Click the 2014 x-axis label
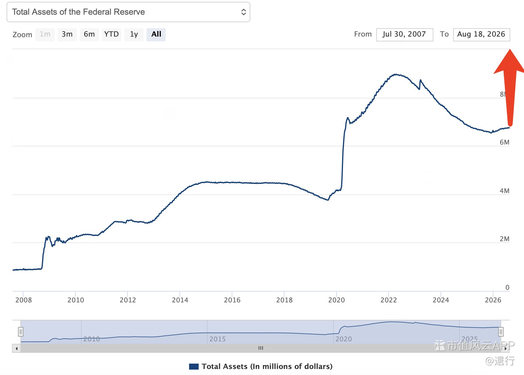The image size is (524, 375). click(x=180, y=300)
